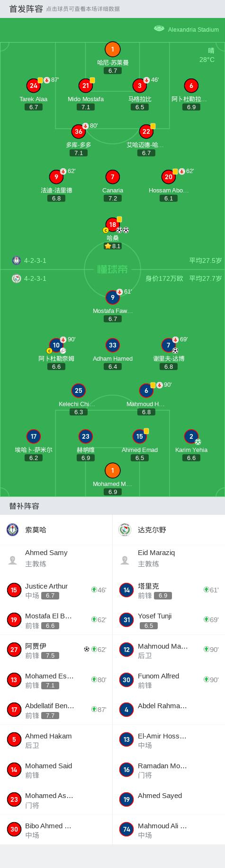Select substitute 塔里克 number 14 row
The height and width of the screenshot is (868, 225).
pyautogui.click(x=169, y=590)
